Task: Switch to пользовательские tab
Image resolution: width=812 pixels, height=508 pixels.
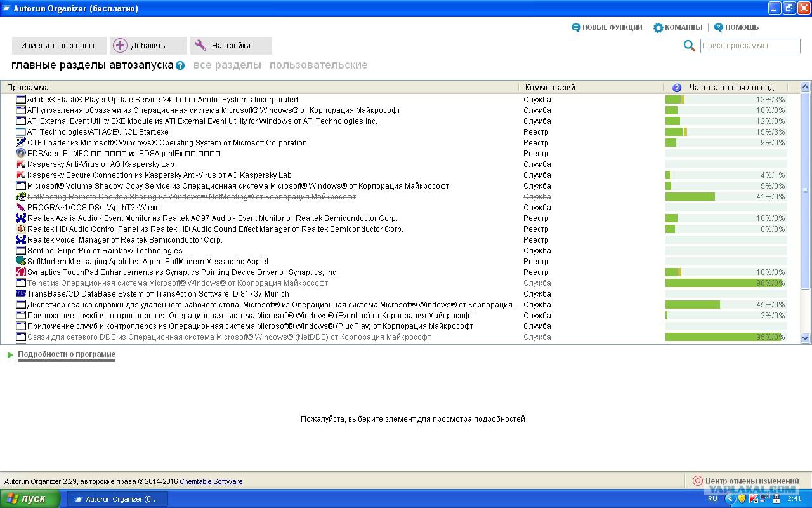Action: click(318, 65)
